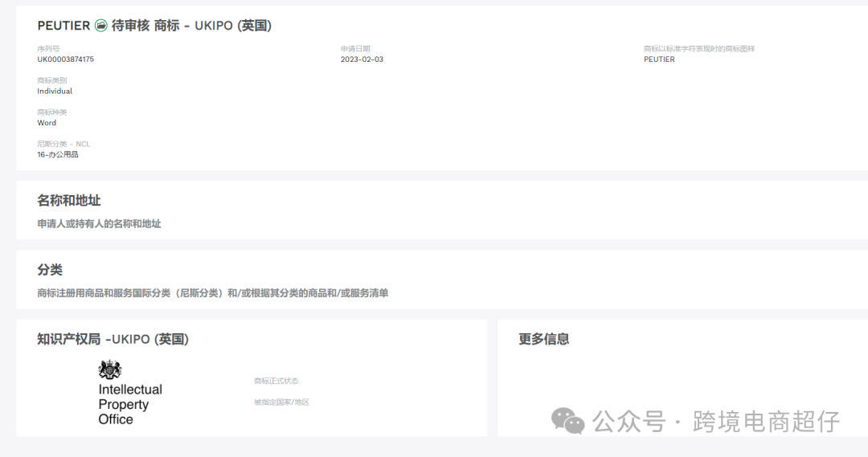The image size is (868, 457).
Task: Click the 商标正式状态 label
Action: [276, 381]
